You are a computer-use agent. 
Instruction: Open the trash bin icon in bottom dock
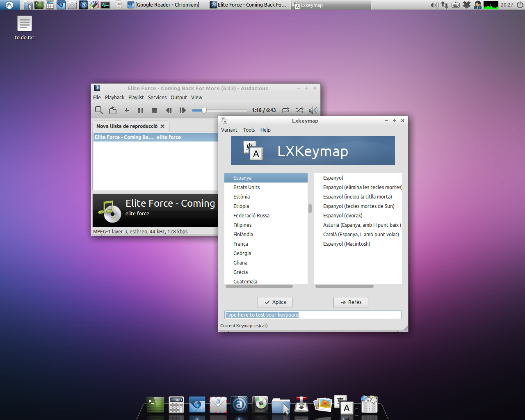tap(369, 404)
